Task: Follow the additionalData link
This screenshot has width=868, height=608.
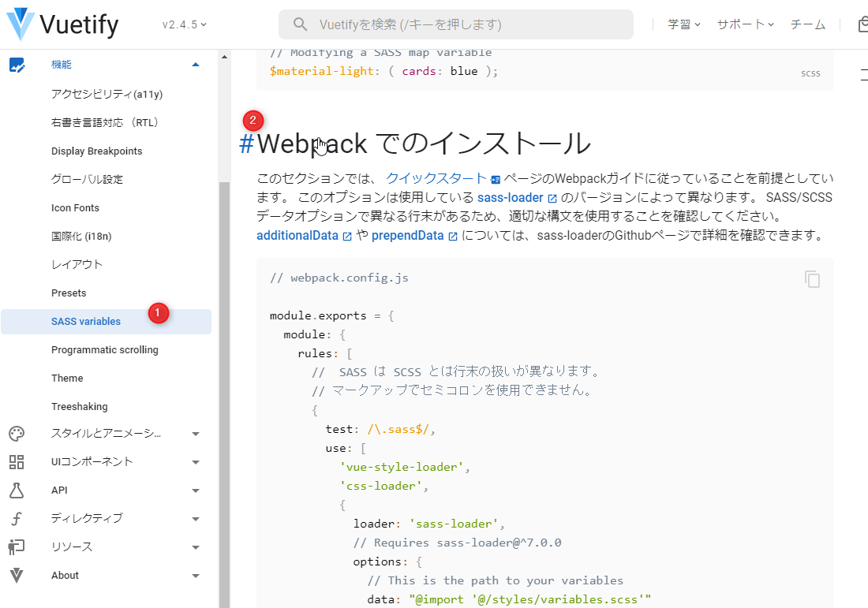Action: pyautogui.click(x=297, y=235)
